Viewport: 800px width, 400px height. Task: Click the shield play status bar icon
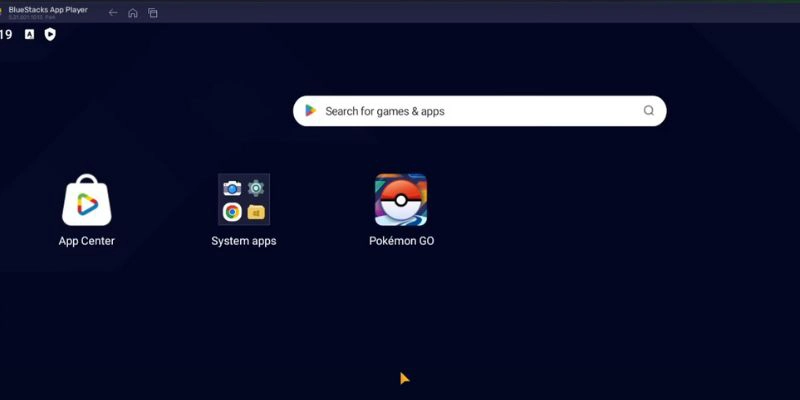(50, 34)
